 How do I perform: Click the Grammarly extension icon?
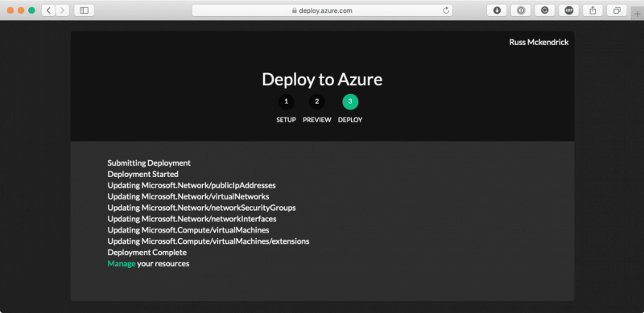[545, 10]
